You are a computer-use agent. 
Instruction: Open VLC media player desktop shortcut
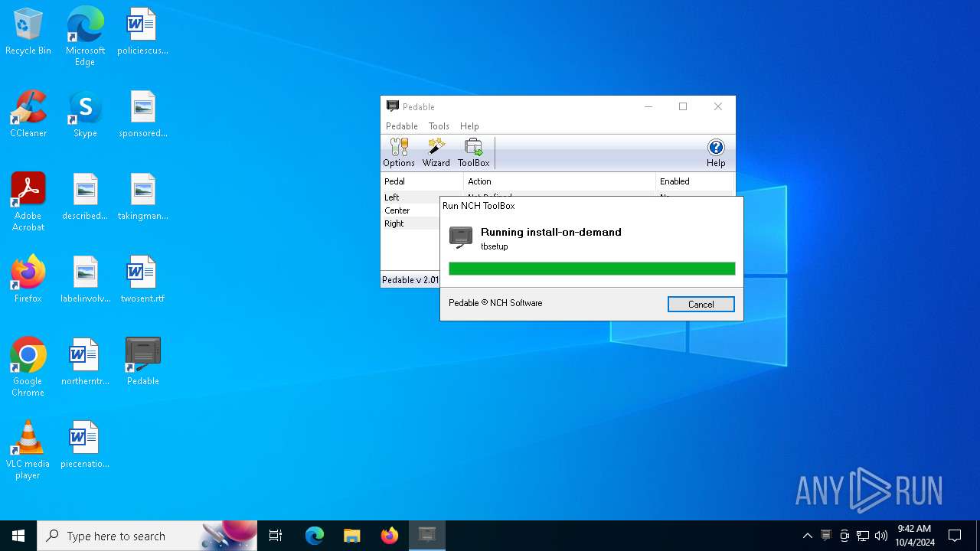[x=28, y=449]
